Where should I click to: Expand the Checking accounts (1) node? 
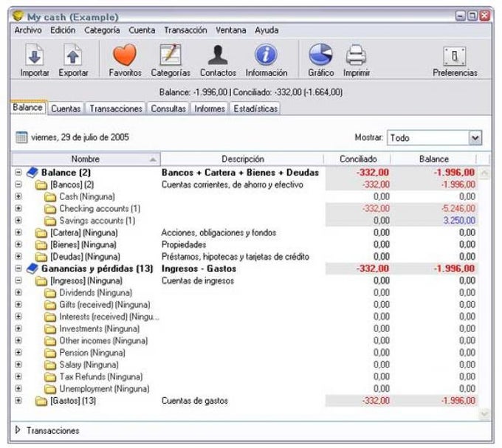click(18, 209)
